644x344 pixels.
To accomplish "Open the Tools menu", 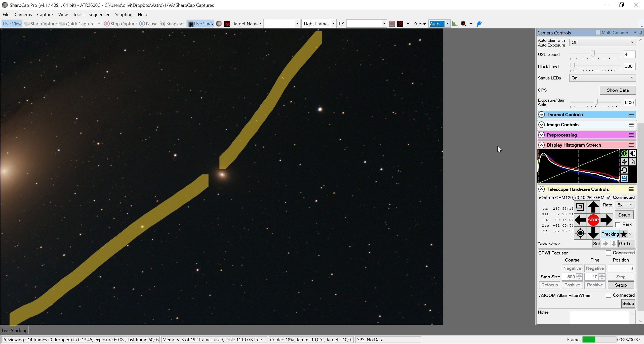I will [x=78, y=15].
